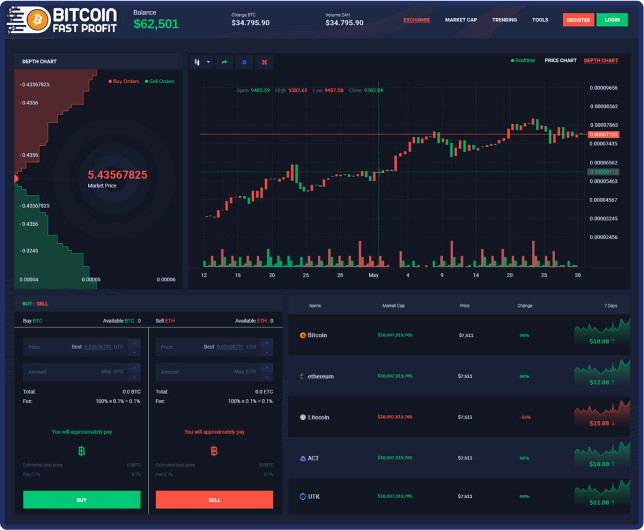
Task: Click the red fullscreen expand icon
Action: coord(264,62)
